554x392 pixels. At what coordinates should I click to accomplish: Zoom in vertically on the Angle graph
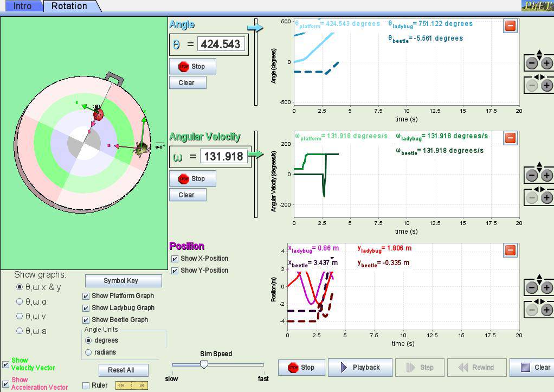coord(546,63)
